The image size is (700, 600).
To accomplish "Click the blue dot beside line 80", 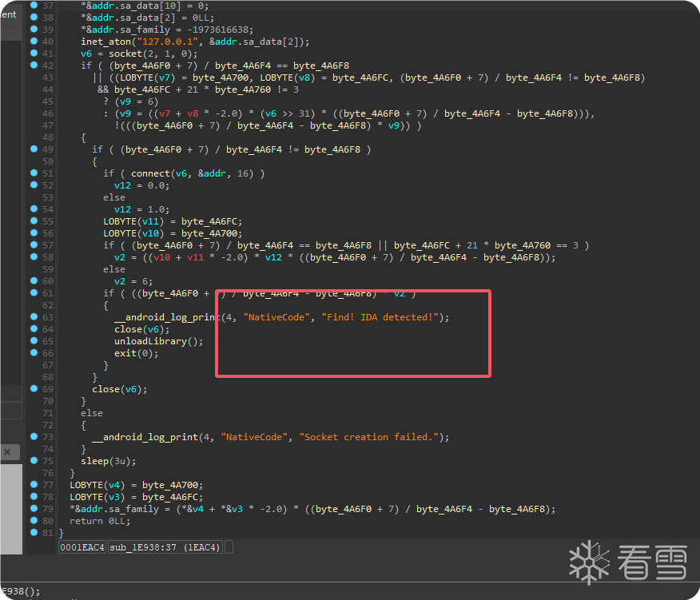I will pos(34,520).
